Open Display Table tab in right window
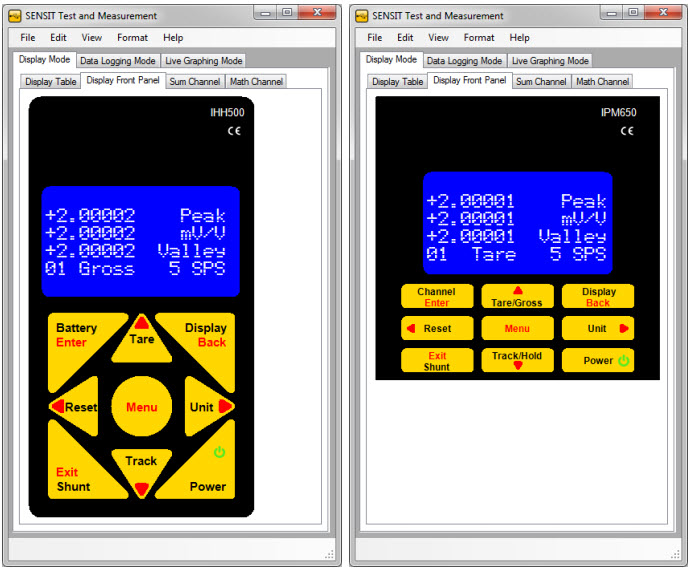 click(397, 82)
